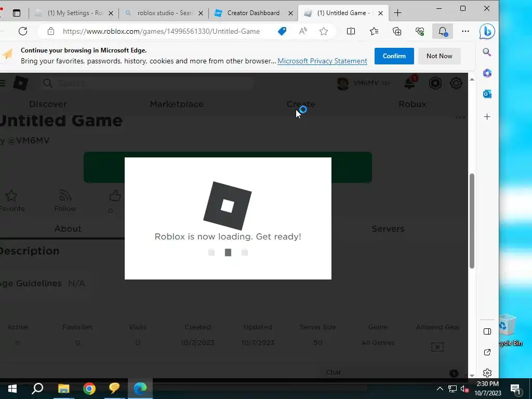The height and width of the screenshot is (399, 532).
Task: Click the Roblox logo home icon
Action: [x=21, y=83]
